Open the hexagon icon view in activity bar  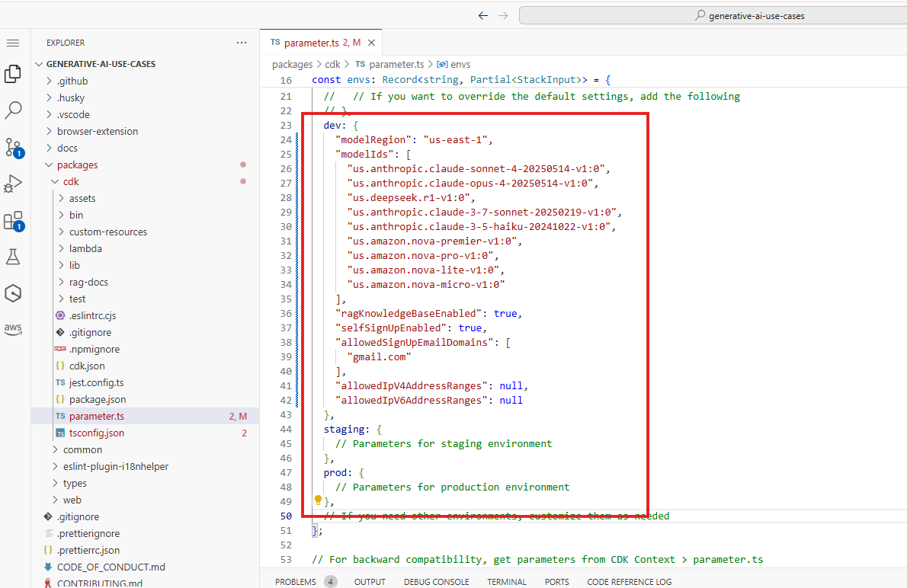(x=13, y=293)
